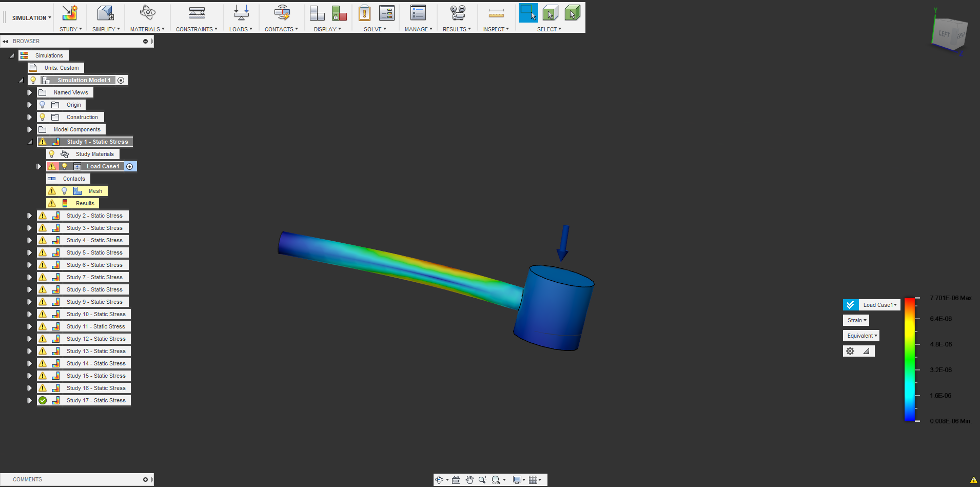Viewport: 980px width, 487px height.
Task: Open the SIMULATION workspace menu
Action: (31, 18)
